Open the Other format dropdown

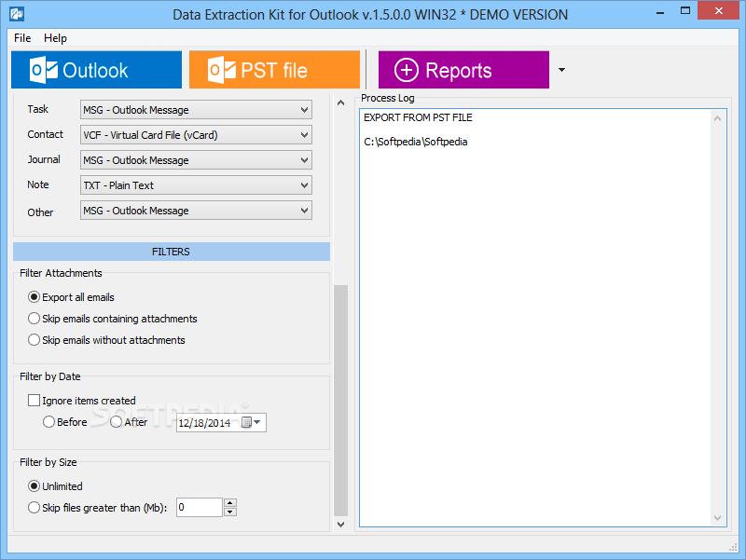click(x=196, y=211)
